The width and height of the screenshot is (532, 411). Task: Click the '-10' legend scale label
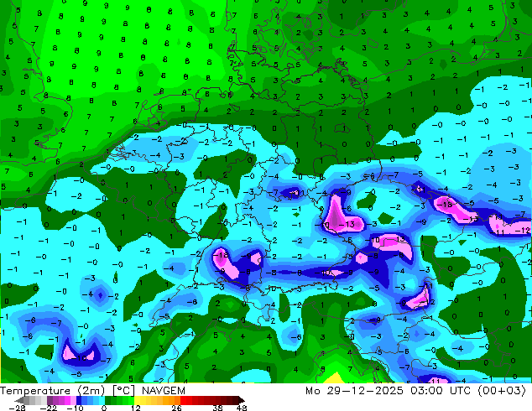(x=75, y=408)
